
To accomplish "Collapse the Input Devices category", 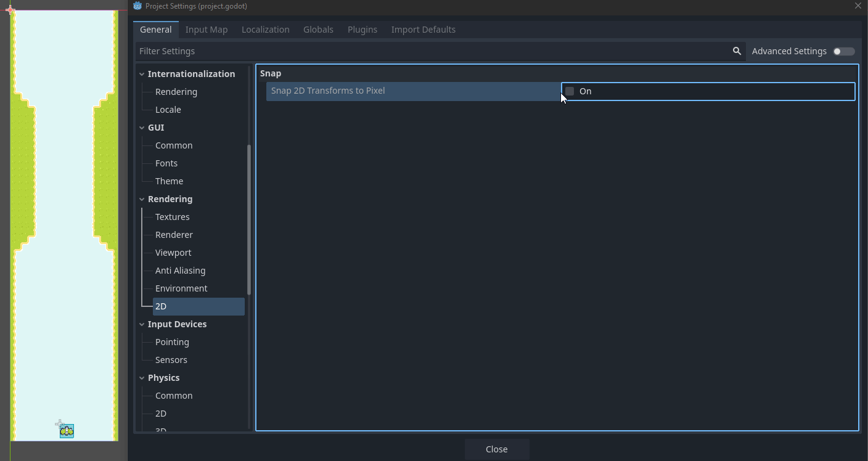I will point(141,324).
